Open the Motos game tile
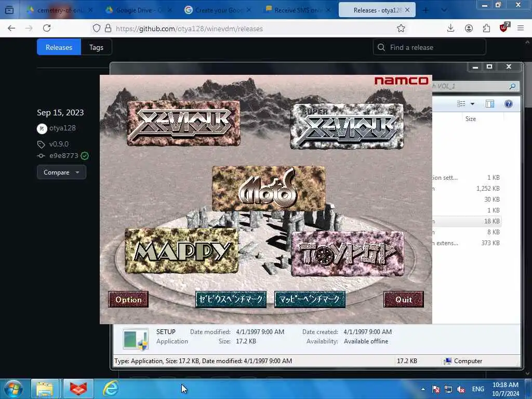This screenshot has width=532, height=399. 269,188
